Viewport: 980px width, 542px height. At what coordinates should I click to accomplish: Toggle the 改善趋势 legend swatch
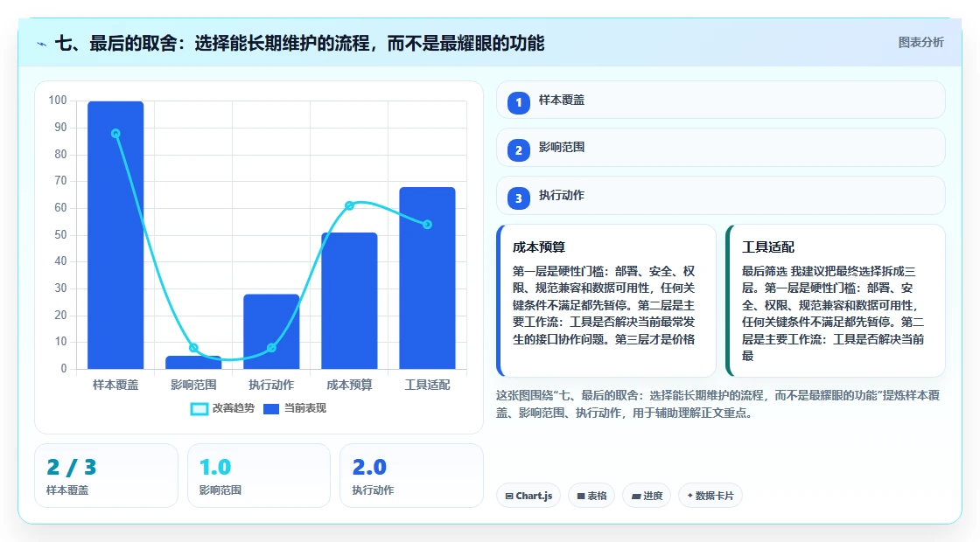click(x=199, y=409)
